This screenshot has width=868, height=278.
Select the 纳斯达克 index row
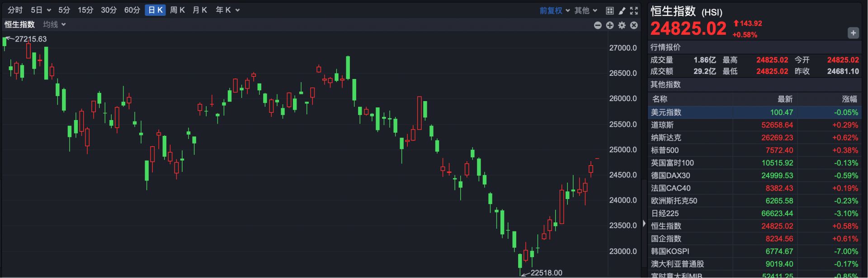(755, 138)
